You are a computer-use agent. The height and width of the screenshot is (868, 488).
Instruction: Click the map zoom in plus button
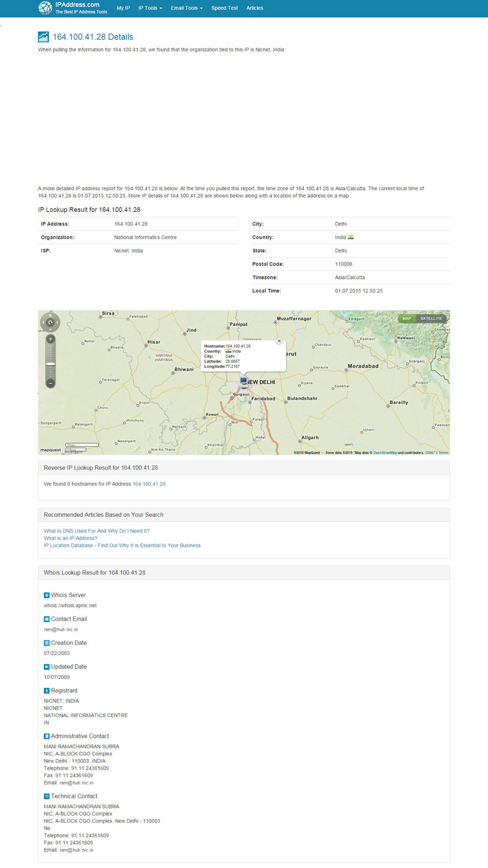[51, 339]
